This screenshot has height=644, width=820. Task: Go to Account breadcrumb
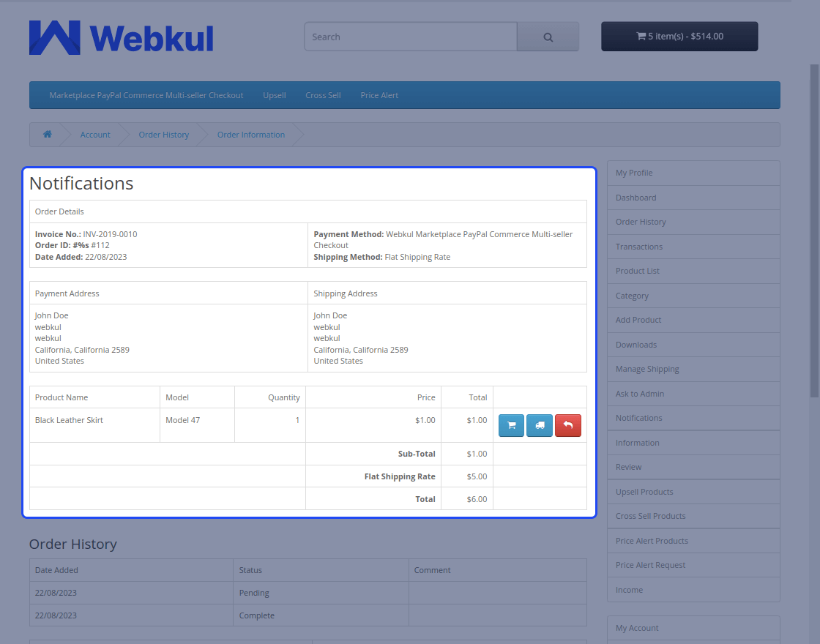click(x=95, y=135)
